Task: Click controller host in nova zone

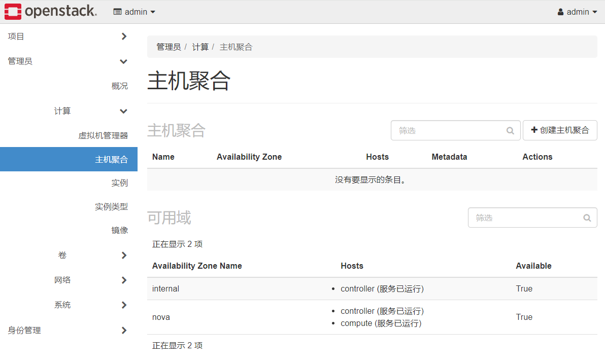Action: click(382, 311)
